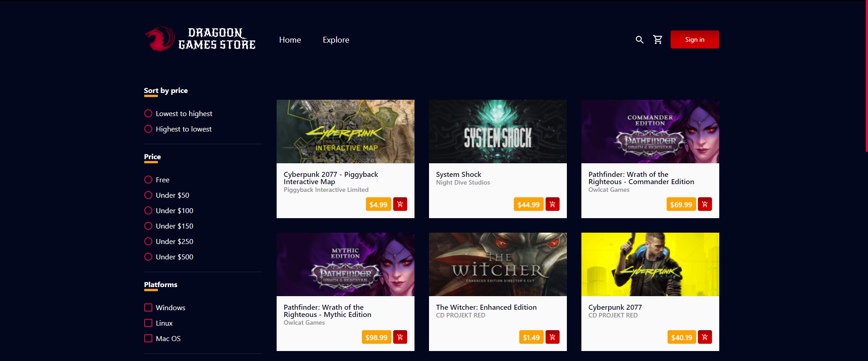Click the $1.49 price tag
Viewport: 868px width, 361px height.
tap(531, 337)
